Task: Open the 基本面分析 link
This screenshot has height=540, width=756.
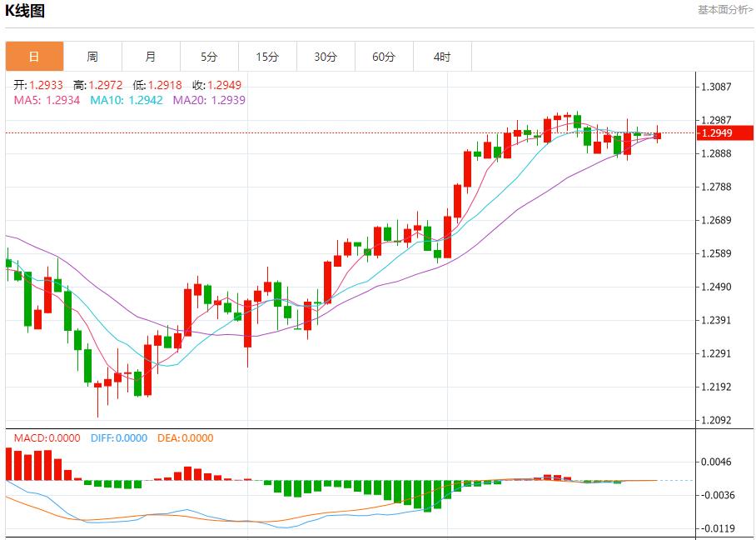Action: point(725,10)
